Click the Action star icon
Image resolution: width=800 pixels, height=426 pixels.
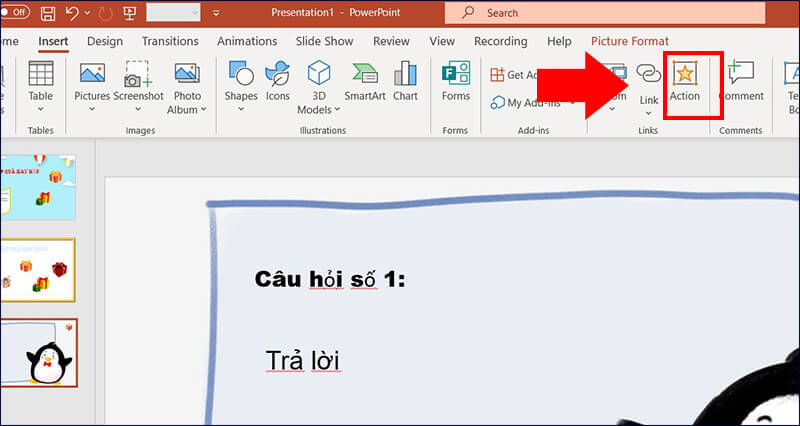(x=685, y=73)
